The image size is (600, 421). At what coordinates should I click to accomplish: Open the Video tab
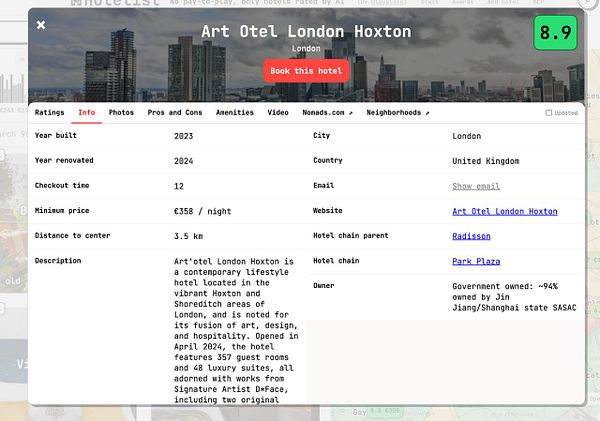(x=278, y=113)
